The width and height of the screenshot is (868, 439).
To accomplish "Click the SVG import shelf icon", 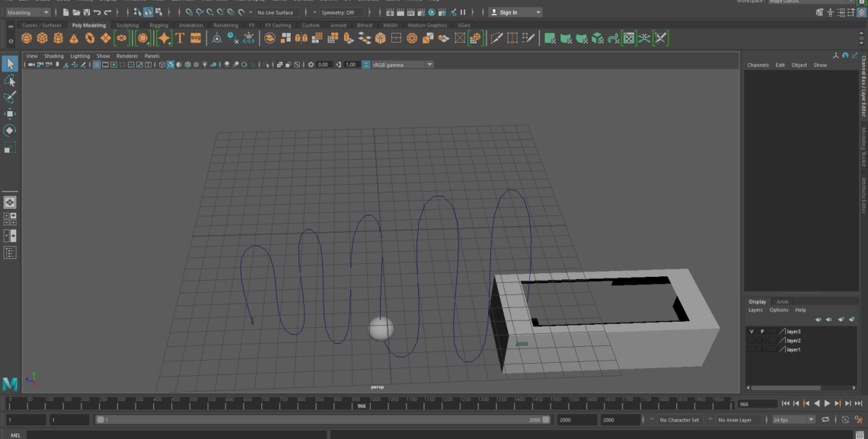I will tap(196, 38).
